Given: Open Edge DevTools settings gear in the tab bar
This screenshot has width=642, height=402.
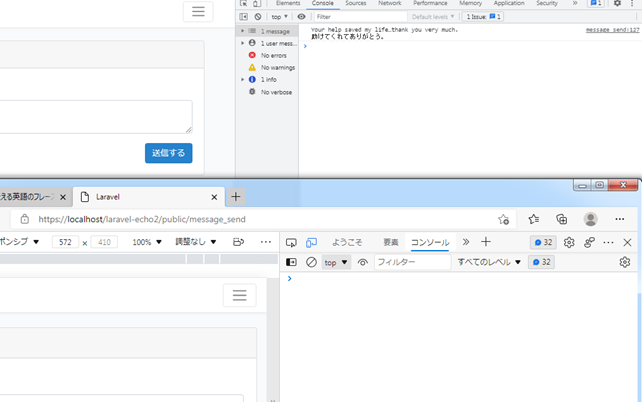Looking at the screenshot, I should [569, 242].
